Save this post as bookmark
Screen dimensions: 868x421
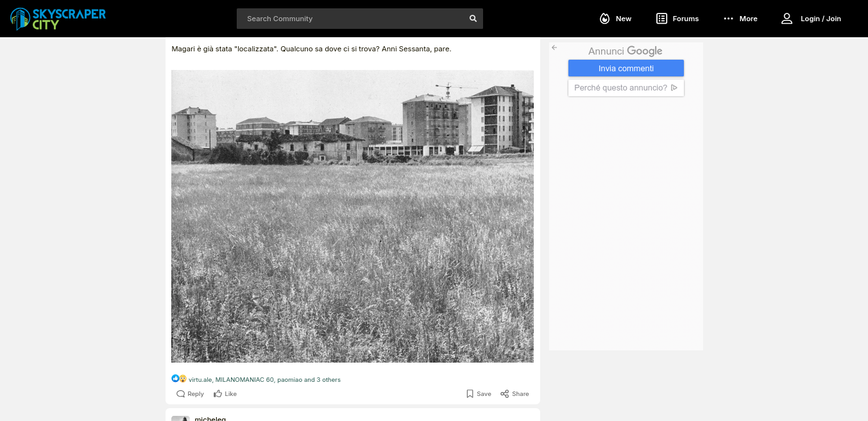tap(479, 394)
